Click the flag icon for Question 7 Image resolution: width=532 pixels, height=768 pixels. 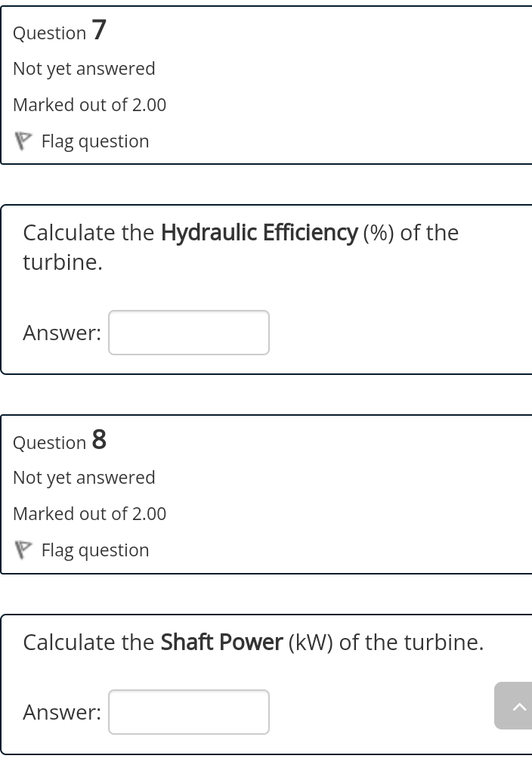[x=23, y=141]
